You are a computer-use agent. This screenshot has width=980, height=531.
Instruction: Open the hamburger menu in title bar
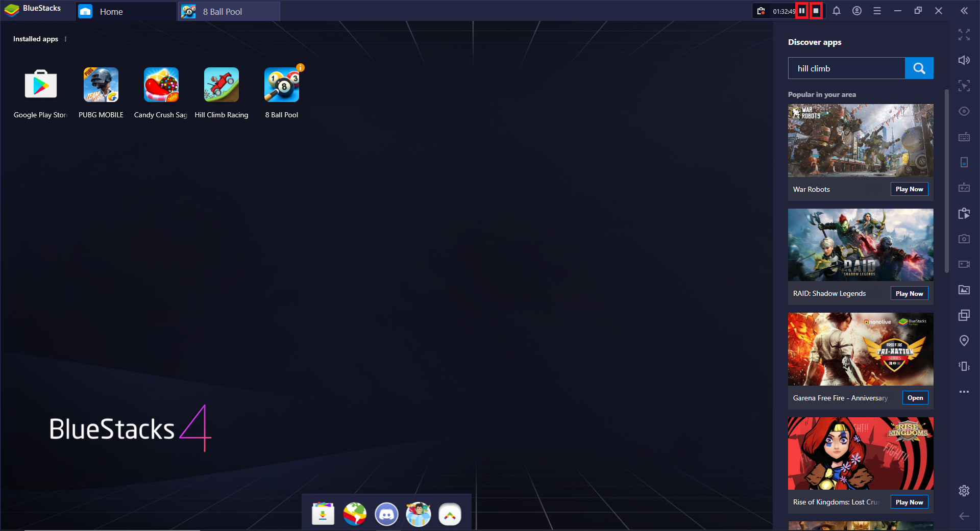(x=877, y=11)
